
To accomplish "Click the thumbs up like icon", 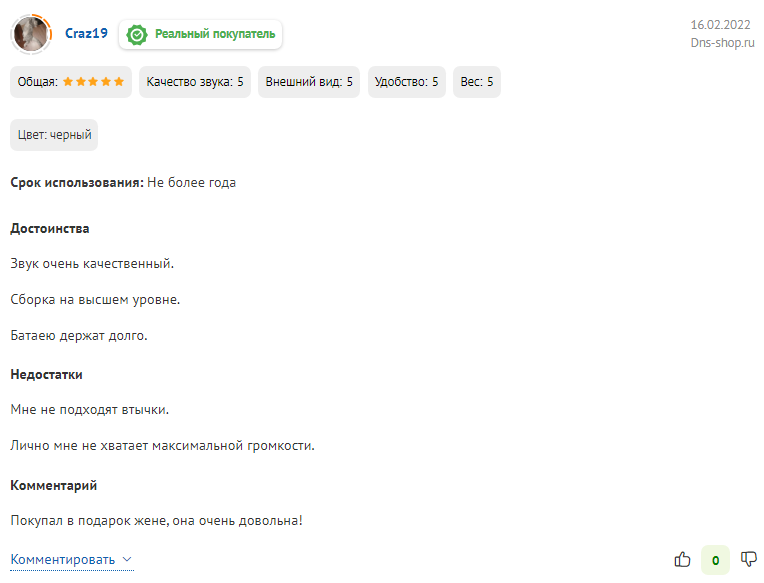I will coord(682,559).
